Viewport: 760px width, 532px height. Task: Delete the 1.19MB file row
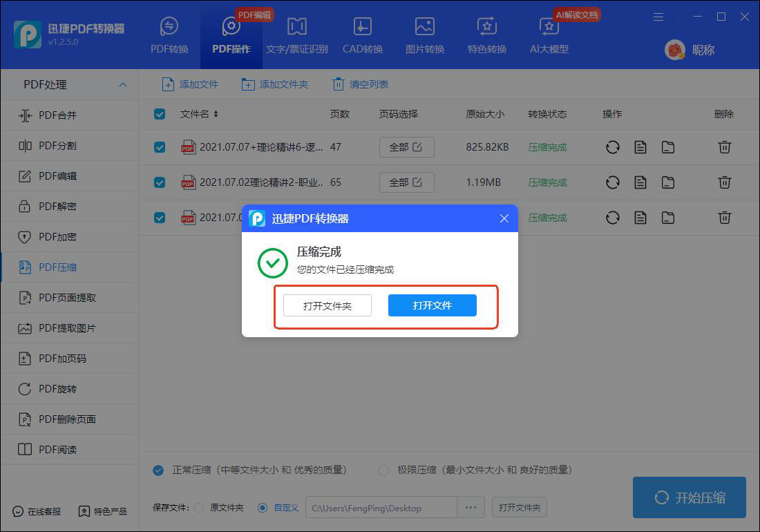725,182
